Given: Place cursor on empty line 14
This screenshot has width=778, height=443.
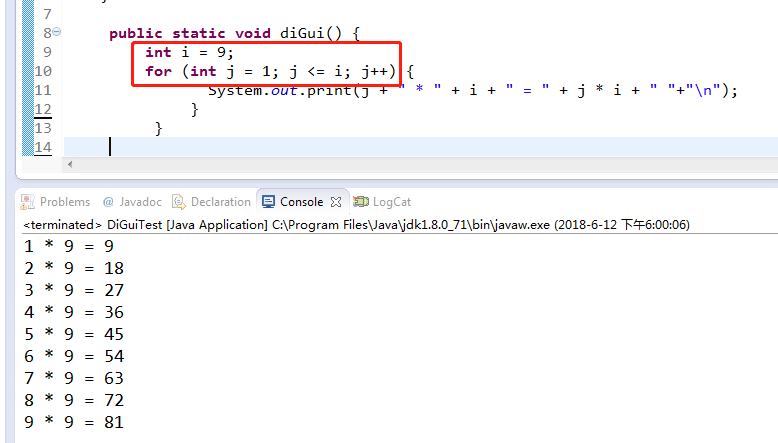Looking at the screenshot, I should [421, 147].
